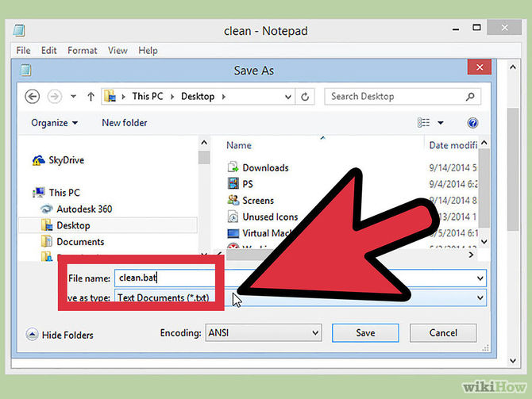Open the recent locations dropdown arrow
The width and height of the screenshot is (532, 399).
coord(73,97)
